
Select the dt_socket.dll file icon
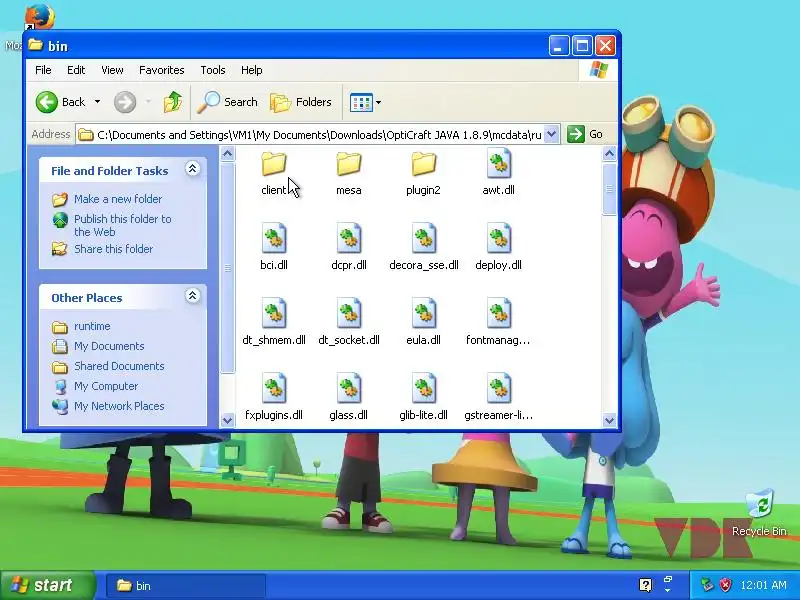point(349,313)
